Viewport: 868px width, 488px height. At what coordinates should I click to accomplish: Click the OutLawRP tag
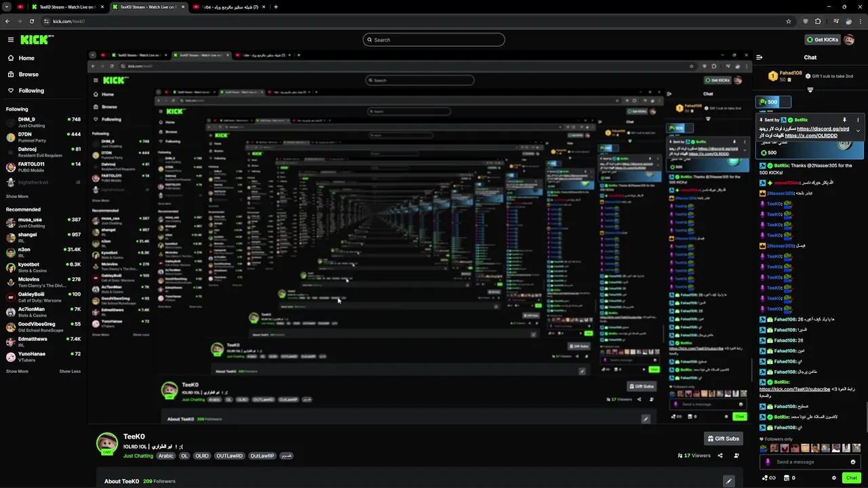(262, 456)
